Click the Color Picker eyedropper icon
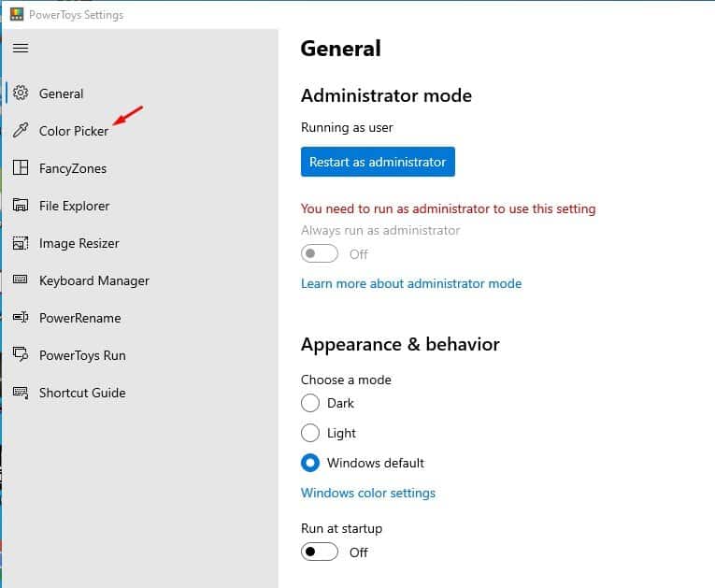Image resolution: width=715 pixels, height=588 pixels. pos(20,131)
